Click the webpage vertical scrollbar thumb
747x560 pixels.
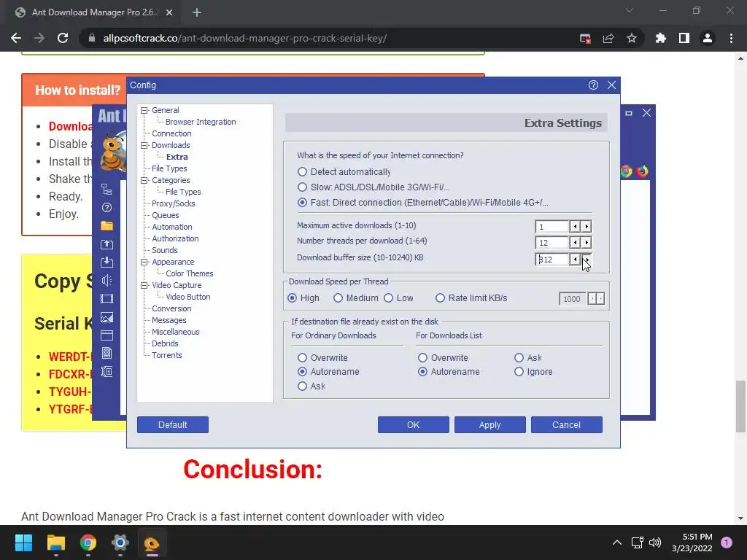tap(740, 406)
